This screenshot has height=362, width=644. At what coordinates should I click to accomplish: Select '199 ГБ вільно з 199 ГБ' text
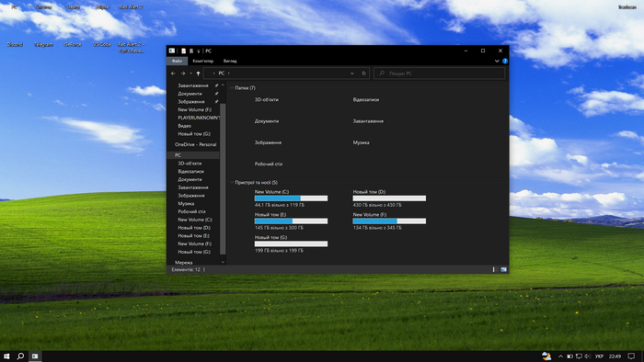(x=279, y=251)
